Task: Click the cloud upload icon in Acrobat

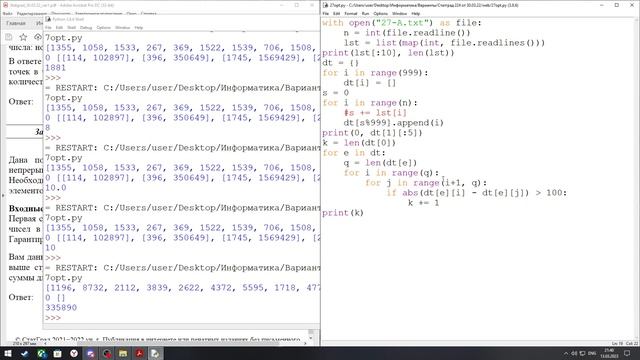Action: point(38,37)
